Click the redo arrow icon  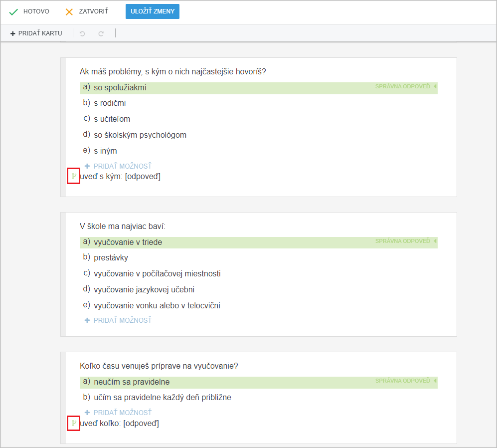[x=101, y=33]
